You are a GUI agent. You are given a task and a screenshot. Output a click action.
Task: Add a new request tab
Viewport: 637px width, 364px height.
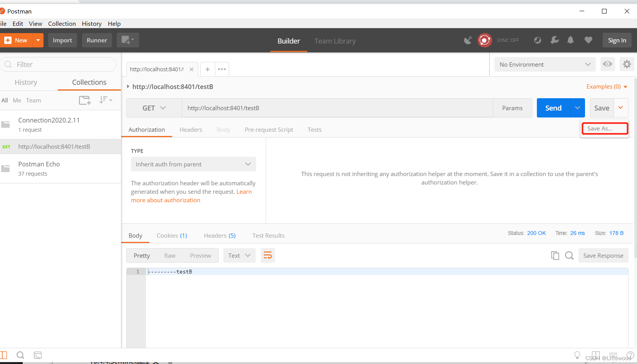click(x=208, y=69)
